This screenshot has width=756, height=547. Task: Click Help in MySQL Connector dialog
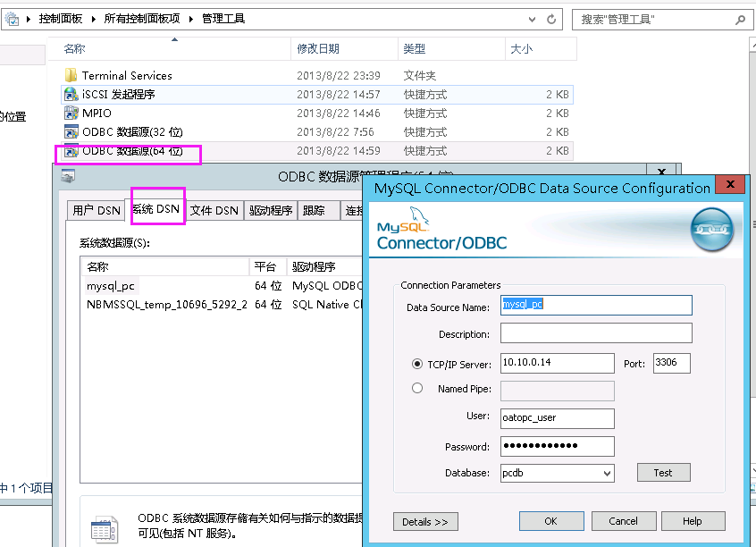click(693, 521)
